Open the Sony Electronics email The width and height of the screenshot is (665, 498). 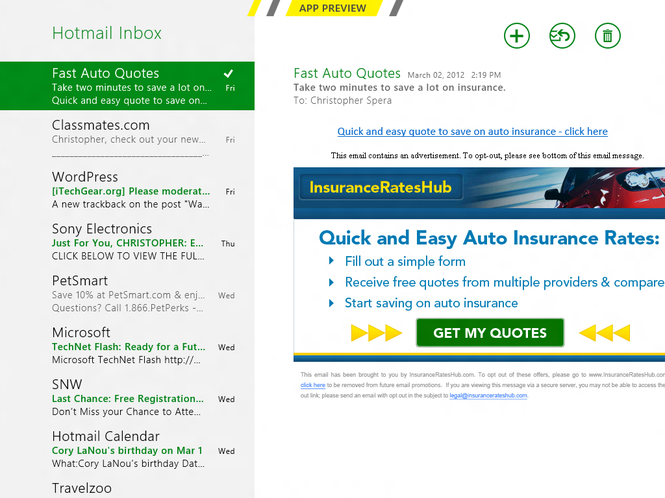tap(127, 242)
